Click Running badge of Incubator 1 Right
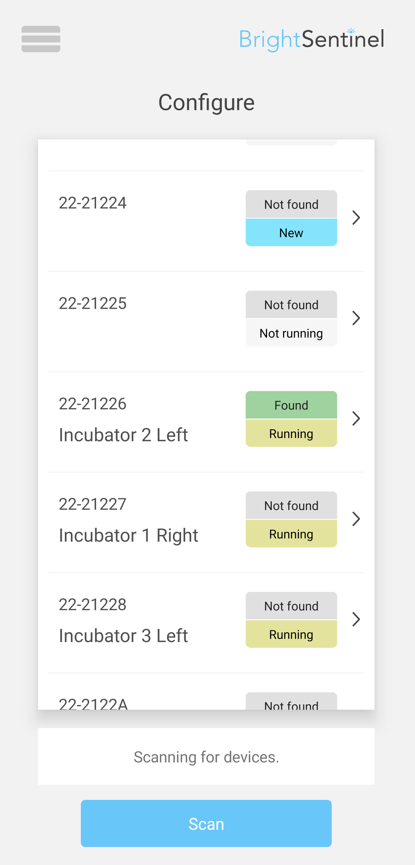 291,533
